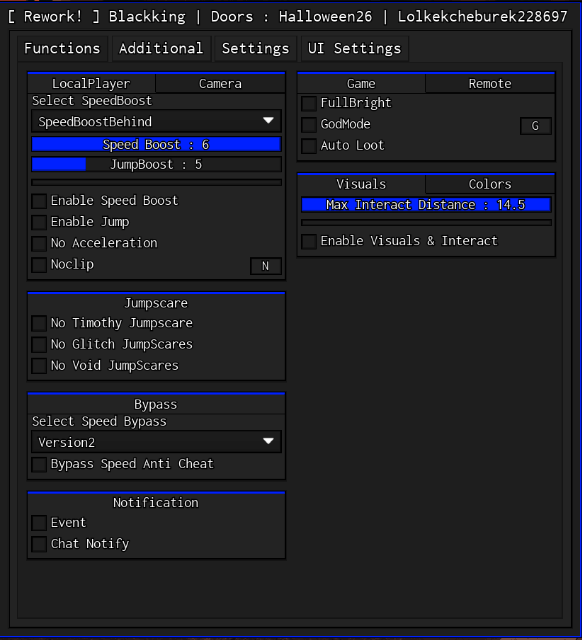Enable No Timothy Jumpscare
This screenshot has height=640, width=582.
(x=39, y=323)
